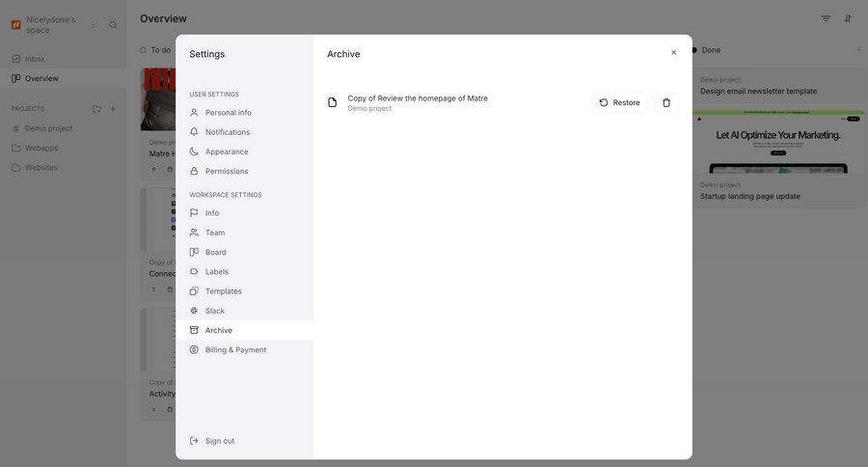Open Slack integration settings
Screen dimensions: 868x467
click(214, 311)
